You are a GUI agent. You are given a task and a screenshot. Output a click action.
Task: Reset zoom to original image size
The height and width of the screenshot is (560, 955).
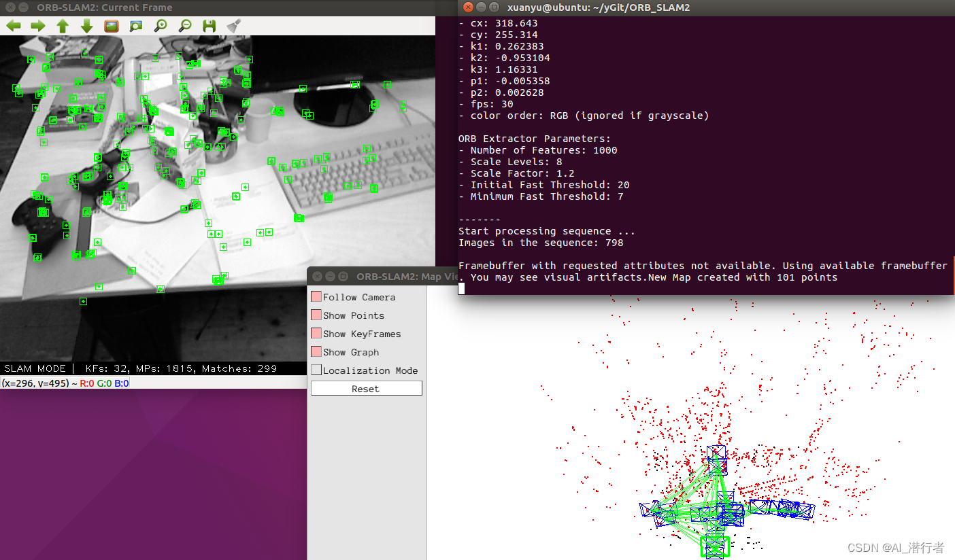[x=112, y=26]
